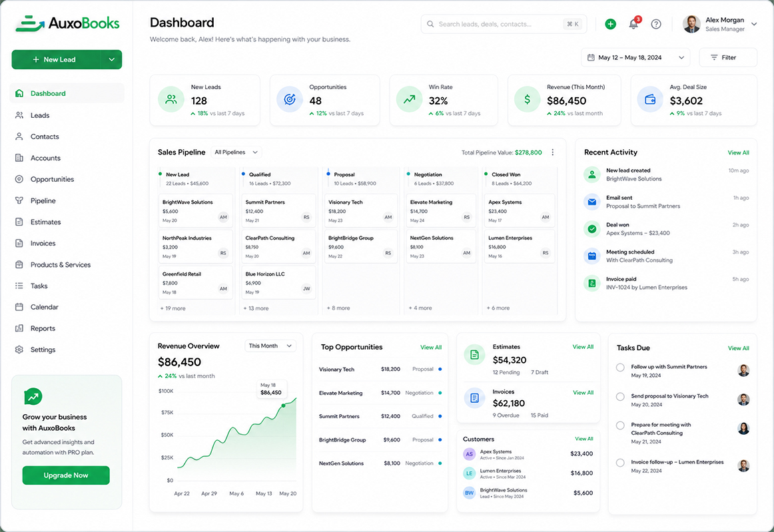Click the Avg. Deal Size wallet icon

coord(650,99)
